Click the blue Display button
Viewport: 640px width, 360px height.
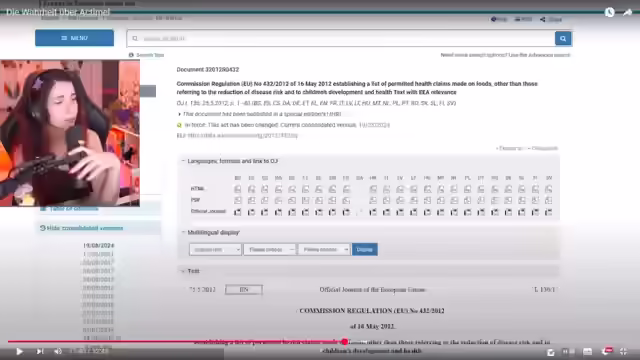(364, 249)
